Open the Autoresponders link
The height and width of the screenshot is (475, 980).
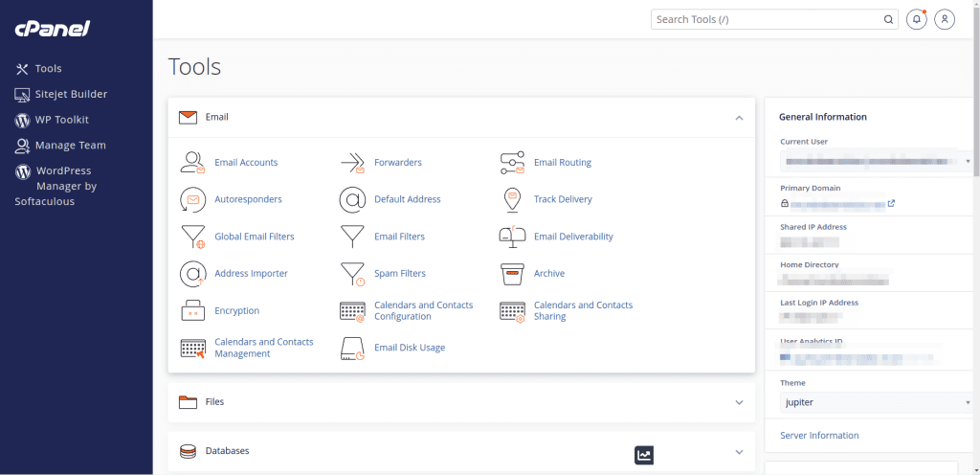248,199
